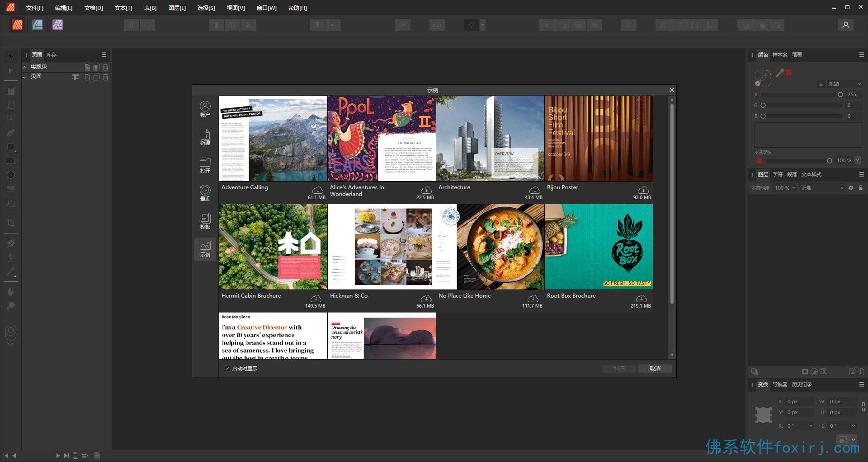The height and width of the screenshot is (462, 868).
Task: Open Templates section in sidebar
Action: pyautogui.click(x=205, y=221)
